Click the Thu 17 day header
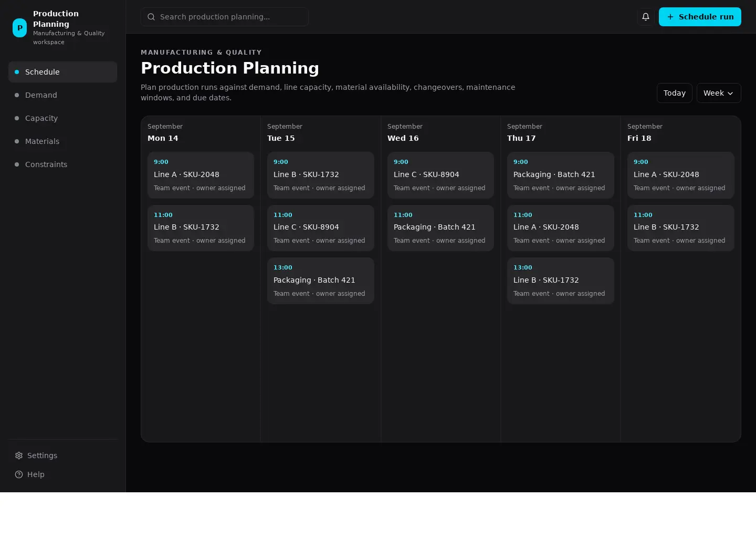This screenshot has width=756, height=538. (x=521, y=138)
